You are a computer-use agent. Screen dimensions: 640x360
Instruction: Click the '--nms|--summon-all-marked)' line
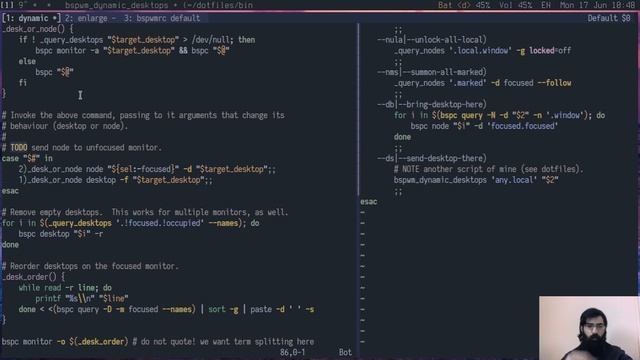point(432,72)
